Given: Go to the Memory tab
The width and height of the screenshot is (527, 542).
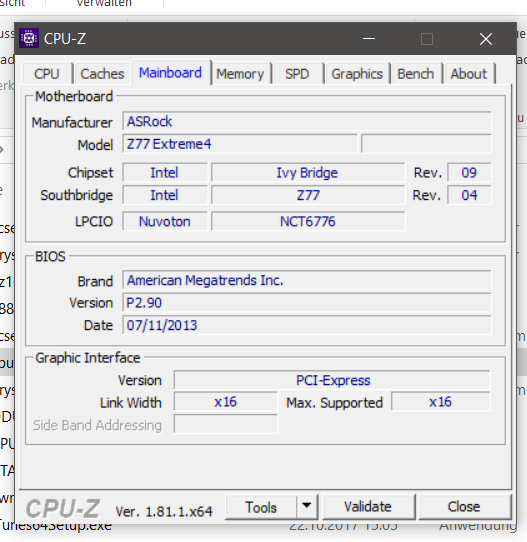Looking at the screenshot, I should tap(240, 74).
